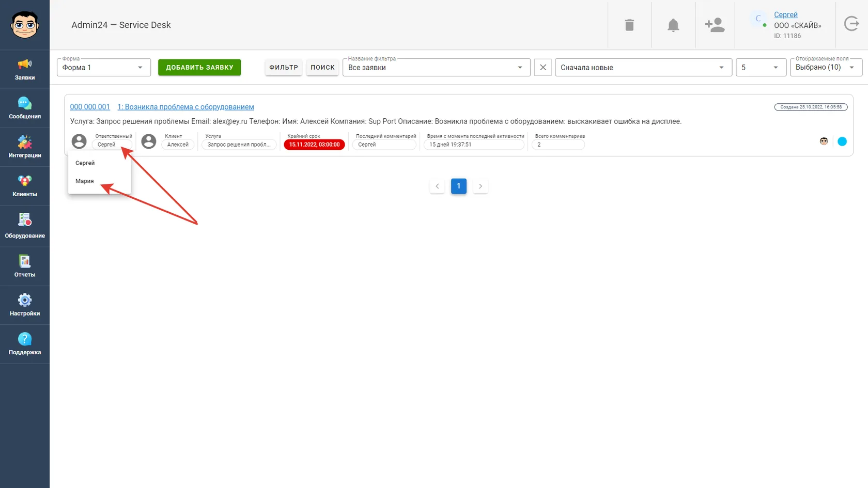Image resolution: width=868 pixels, height=488 pixels.
Task: Open the Сначала новые sorting dropdown
Action: (644, 67)
